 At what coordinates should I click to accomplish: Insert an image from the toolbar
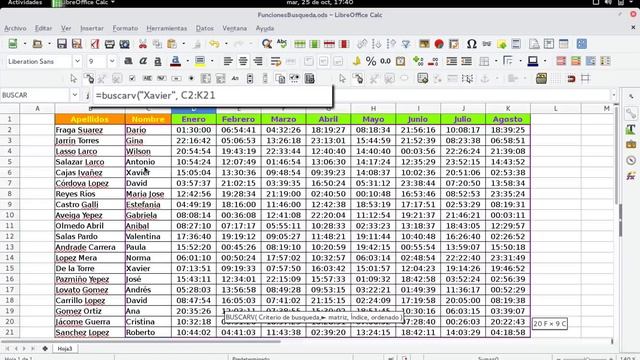point(424,44)
